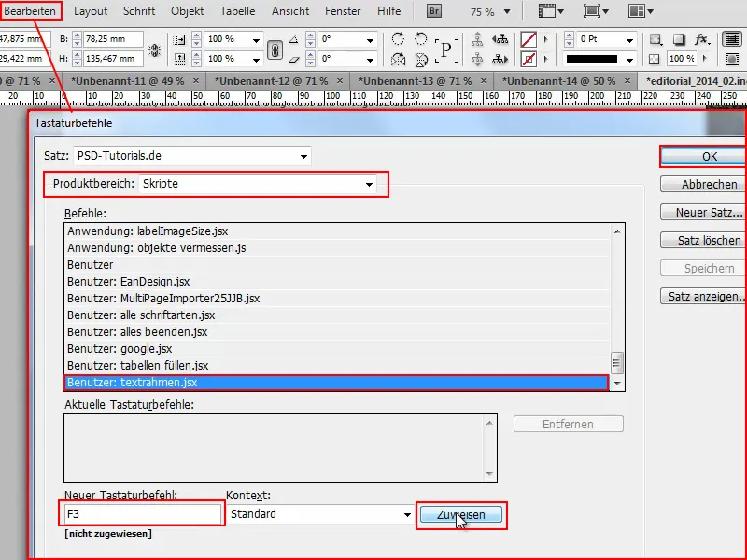
Task: Open Adobe Bridge via Br icon
Action: click(x=433, y=10)
